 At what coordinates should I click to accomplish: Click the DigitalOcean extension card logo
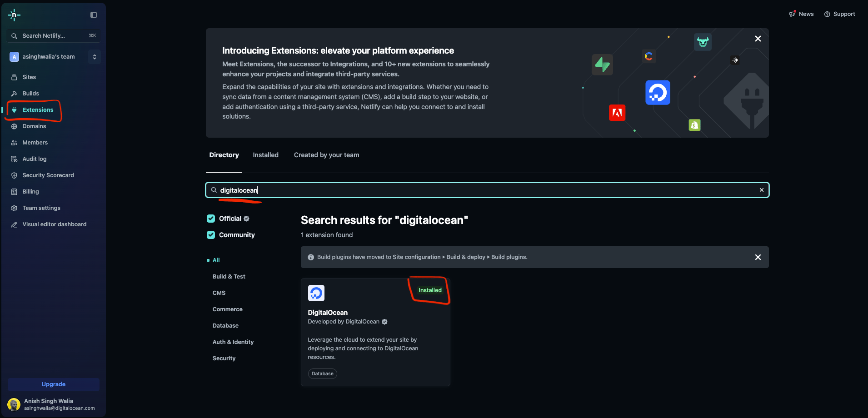[x=316, y=293]
